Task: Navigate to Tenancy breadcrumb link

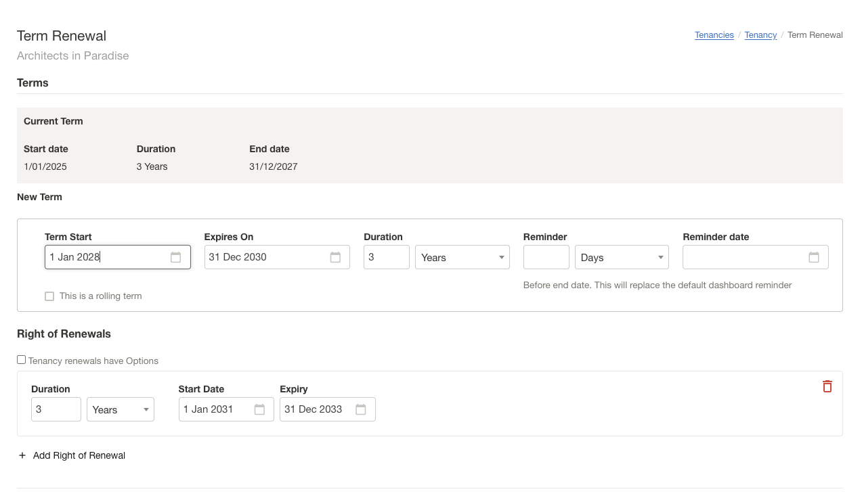Action: tap(760, 35)
